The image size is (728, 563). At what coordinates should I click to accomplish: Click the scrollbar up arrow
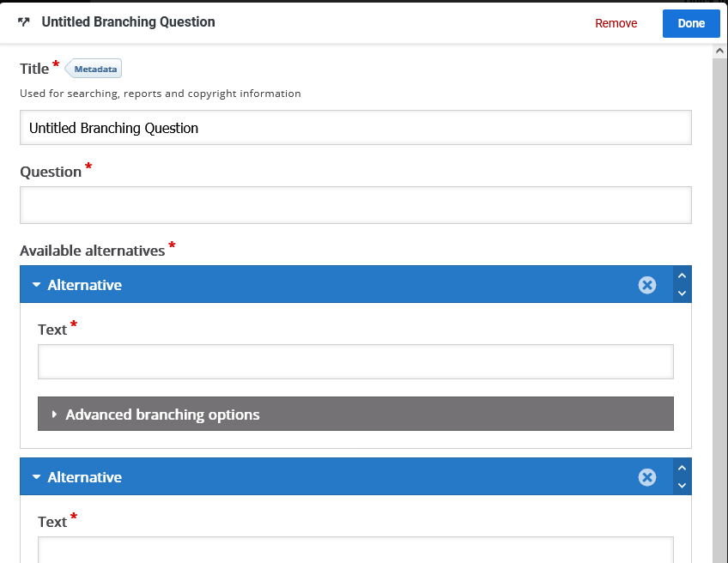(719, 51)
